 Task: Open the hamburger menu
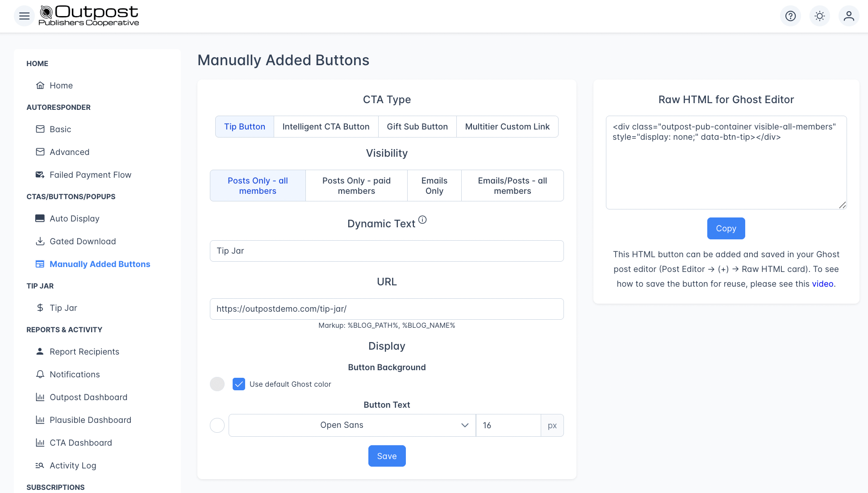point(25,16)
